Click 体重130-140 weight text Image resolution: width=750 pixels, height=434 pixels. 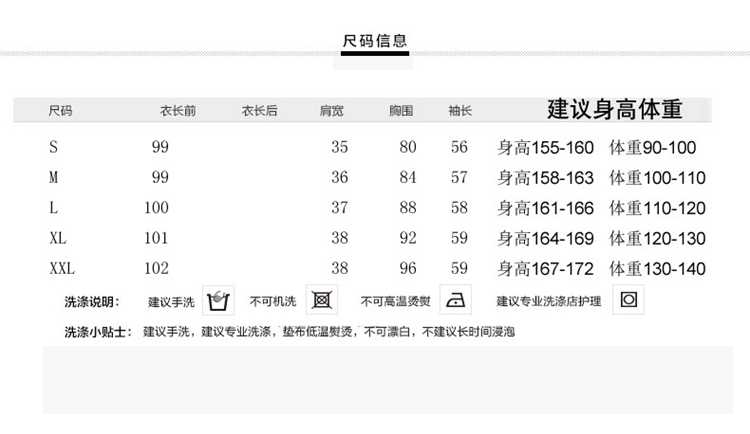pos(658,269)
